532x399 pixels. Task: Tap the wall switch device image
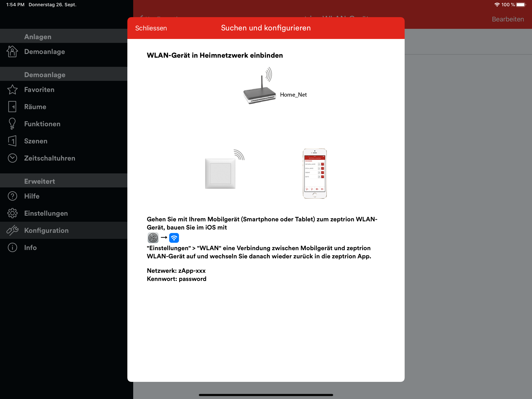coord(220,173)
